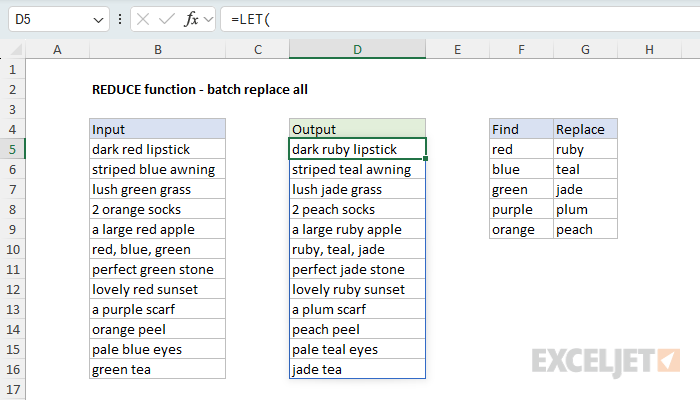Viewport: 700px width, 400px height.
Task: Click the 'Find' header cell
Action: click(521, 129)
